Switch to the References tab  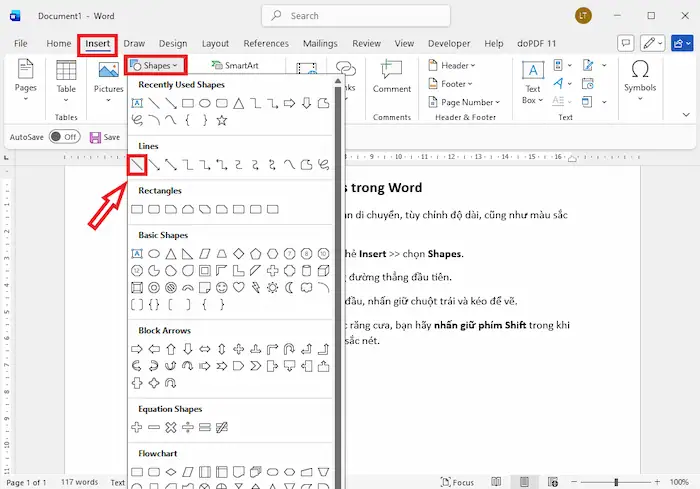click(266, 44)
